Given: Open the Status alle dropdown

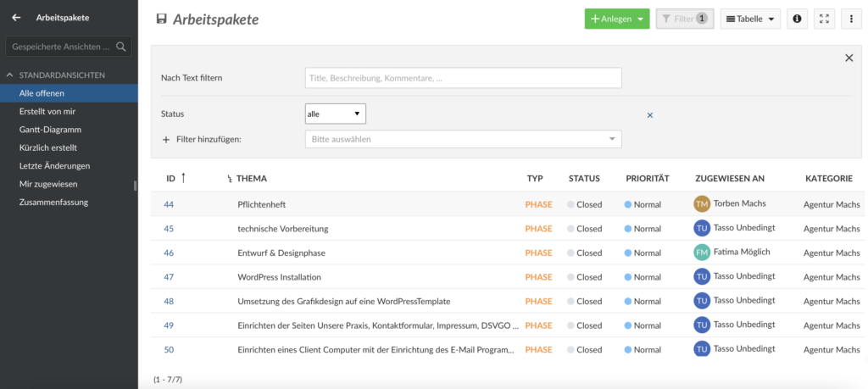Looking at the screenshot, I should (x=336, y=114).
